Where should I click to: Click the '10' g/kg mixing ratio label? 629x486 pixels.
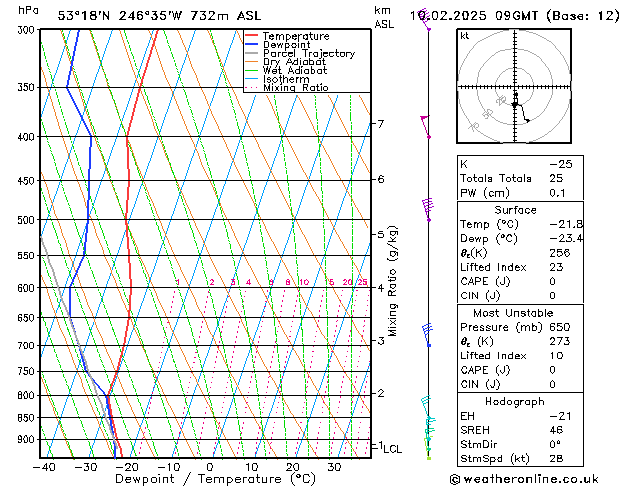tap(304, 282)
